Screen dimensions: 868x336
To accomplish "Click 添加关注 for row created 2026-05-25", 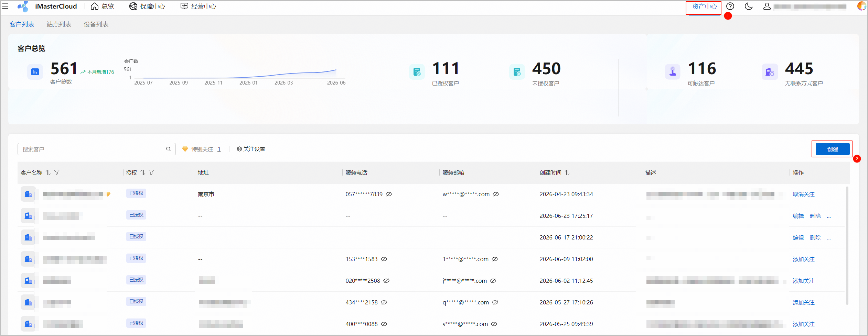I will click(804, 324).
